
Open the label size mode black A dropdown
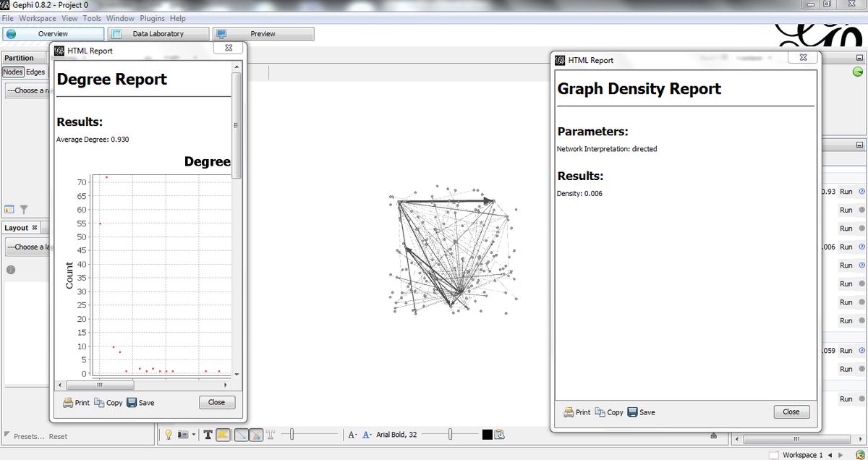(x=352, y=435)
